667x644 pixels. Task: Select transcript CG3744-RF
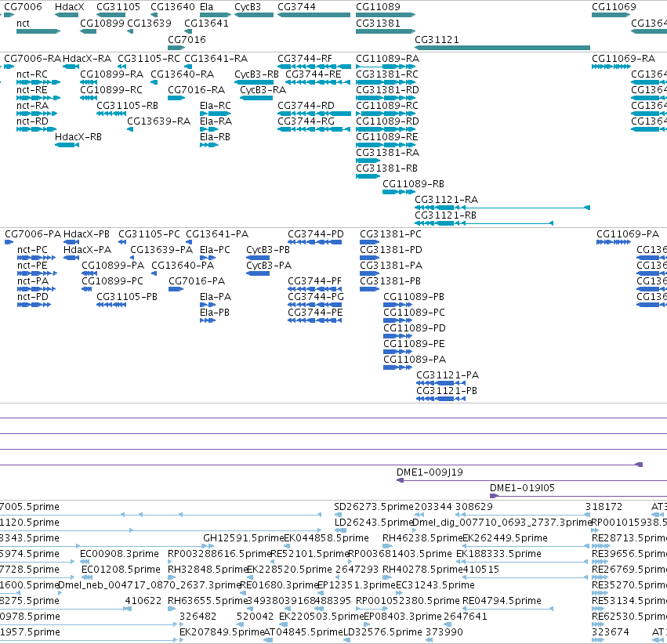314,67
